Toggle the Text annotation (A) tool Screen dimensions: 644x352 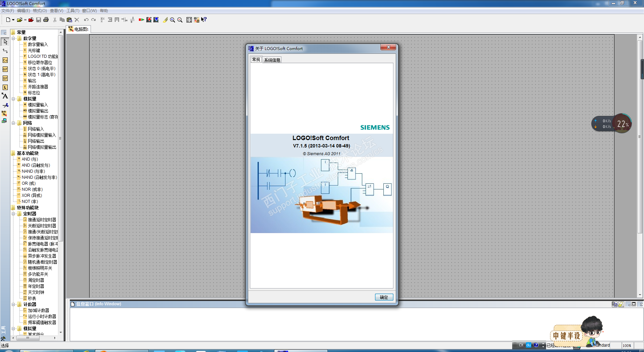(5, 96)
